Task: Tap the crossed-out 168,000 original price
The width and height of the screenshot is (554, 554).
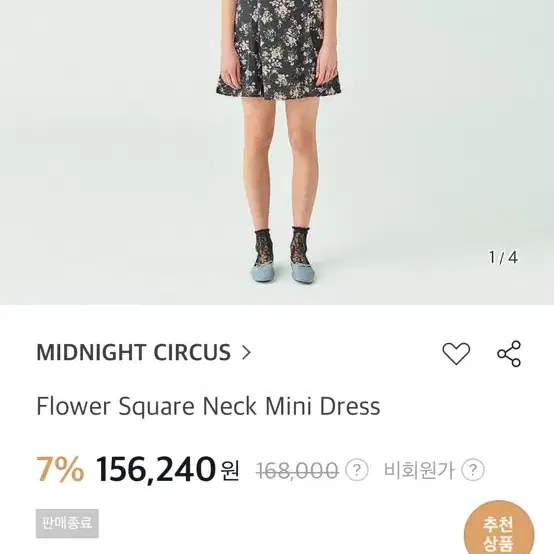Action: [x=297, y=471]
